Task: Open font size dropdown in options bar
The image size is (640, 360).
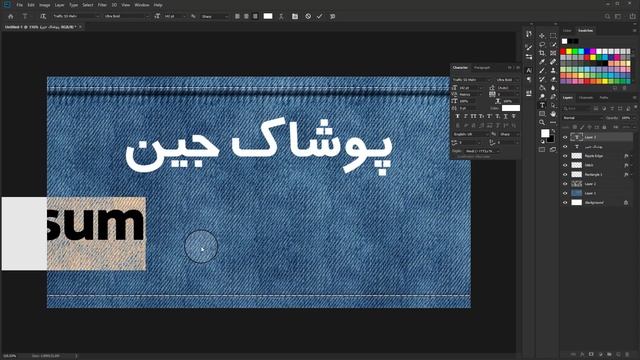Action: click(x=175, y=16)
